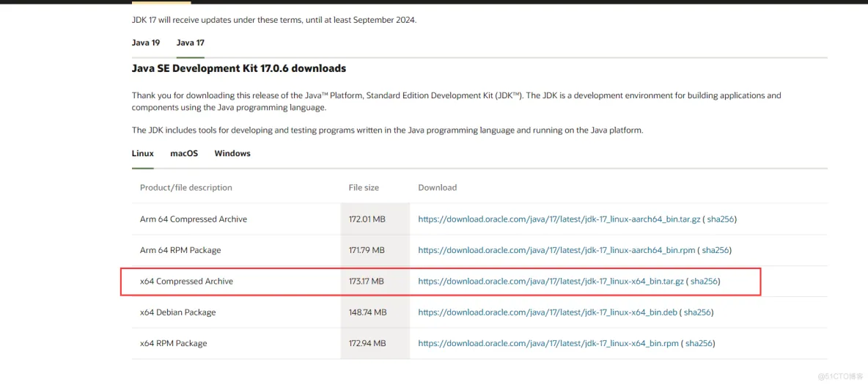868x385 pixels.
Task: Download the Arm 64 Compressed Archive tar.gz
Action: click(559, 219)
